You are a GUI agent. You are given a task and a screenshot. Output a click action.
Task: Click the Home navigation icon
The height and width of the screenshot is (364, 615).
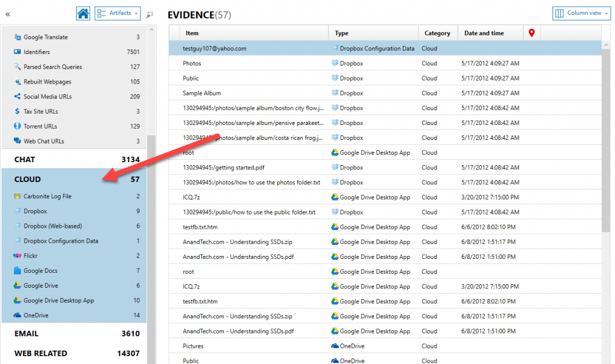point(83,13)
